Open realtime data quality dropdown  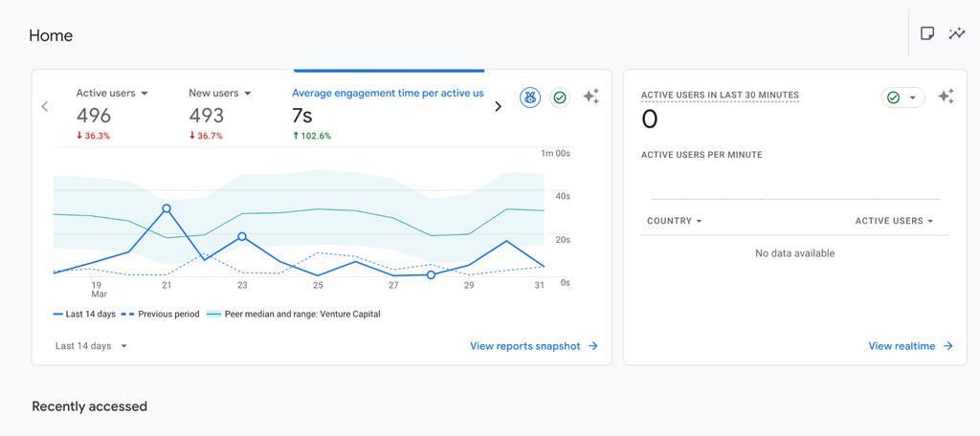coord(903,98)
